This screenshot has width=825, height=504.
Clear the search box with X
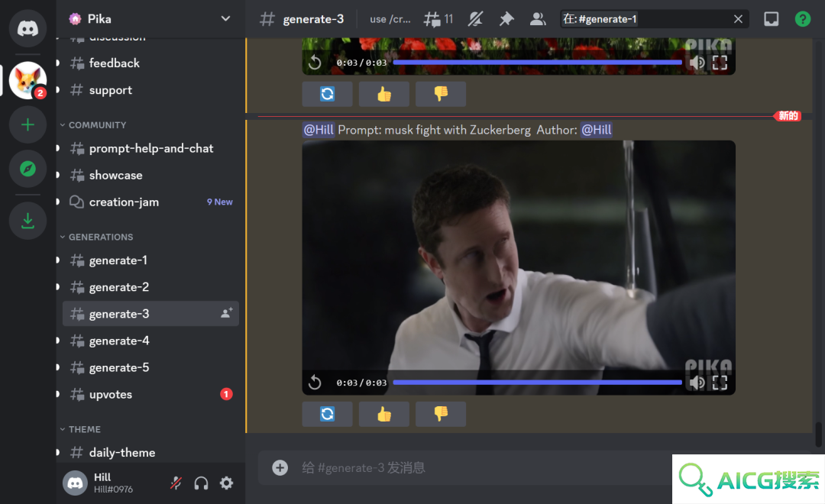pyautogui.click(x=738, y=19)
